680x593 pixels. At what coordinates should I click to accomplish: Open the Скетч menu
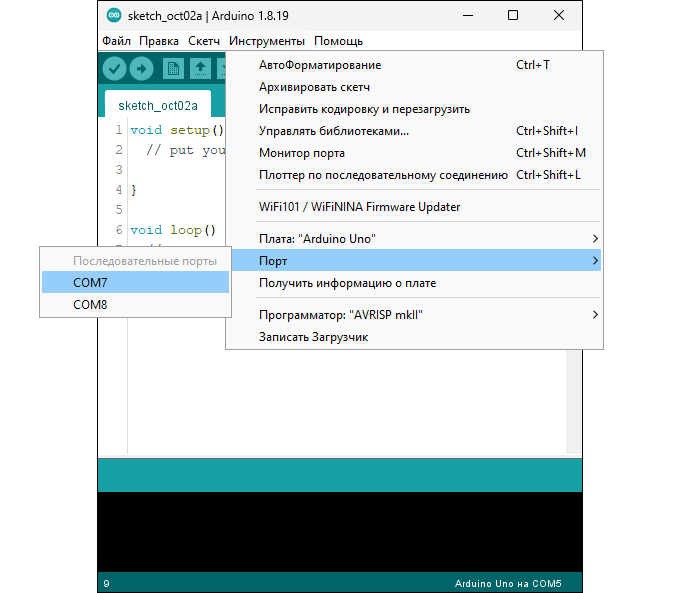204,41
